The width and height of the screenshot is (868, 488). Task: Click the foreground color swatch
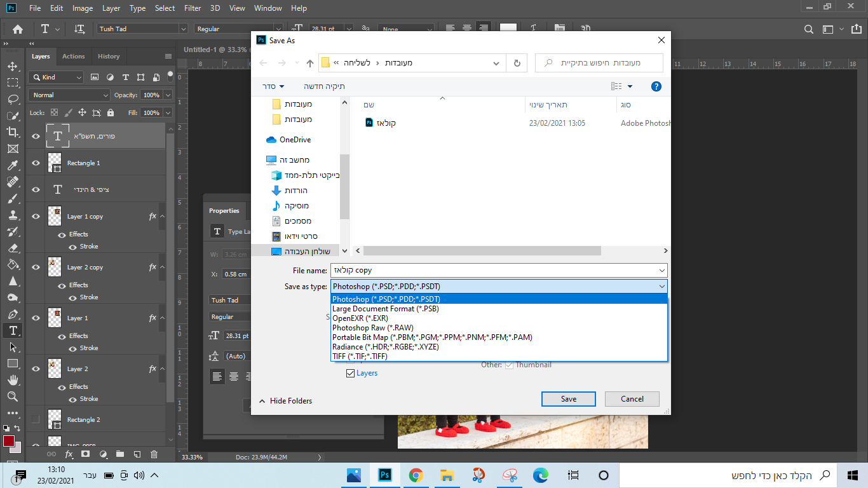pyautogui.click(x=9, y=441)
